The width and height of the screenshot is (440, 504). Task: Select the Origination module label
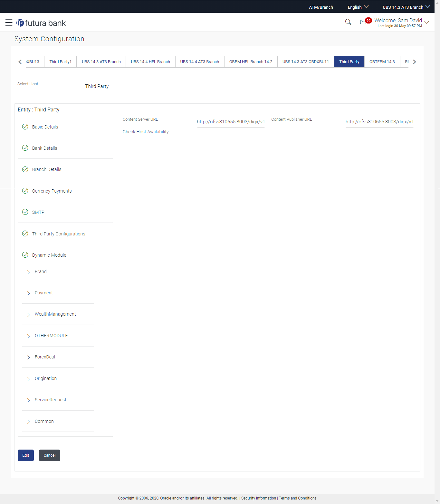46,378
